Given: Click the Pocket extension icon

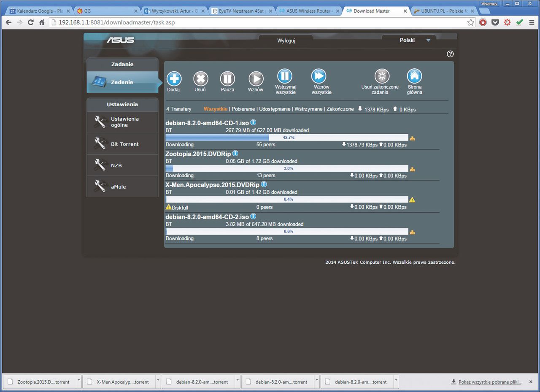Looking at the screenshot, I should [x=495, y=22].
